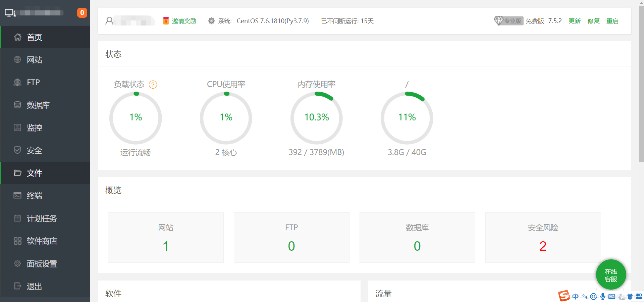
Task: Open the FTP overview card showing 0
Action: click(x=291, y=238)
